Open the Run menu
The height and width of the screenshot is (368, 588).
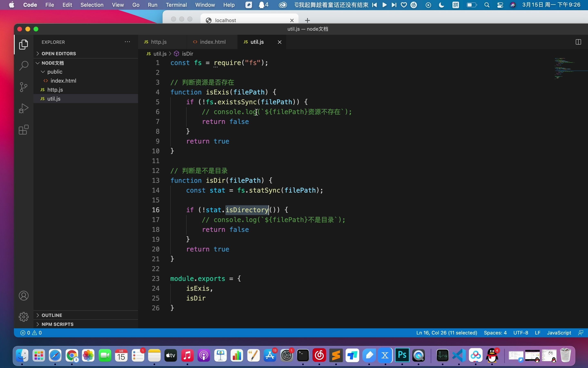pos(153,5)
